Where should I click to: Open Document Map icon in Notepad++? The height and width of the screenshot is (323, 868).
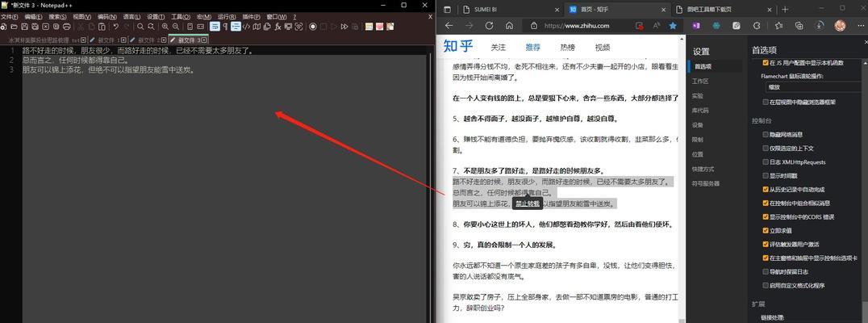(257, 27)
